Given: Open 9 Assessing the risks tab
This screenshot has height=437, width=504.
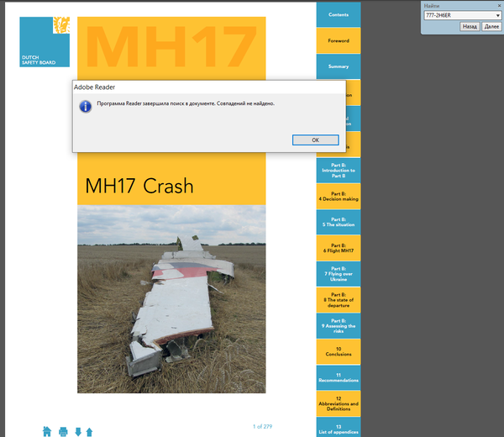Looking at the screenshot, I should [x=339, y=326].
